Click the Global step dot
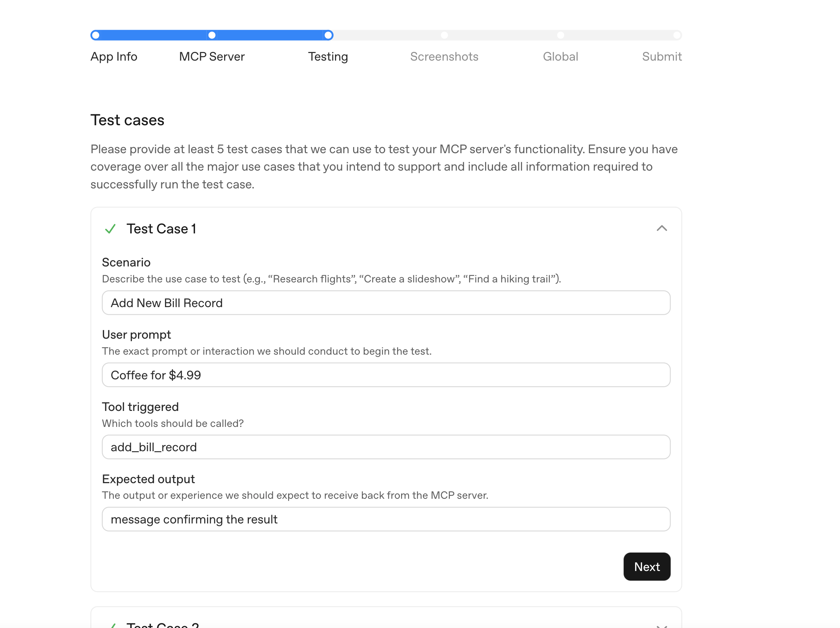This screenshot has height=628, width=840. coord(561,35)
